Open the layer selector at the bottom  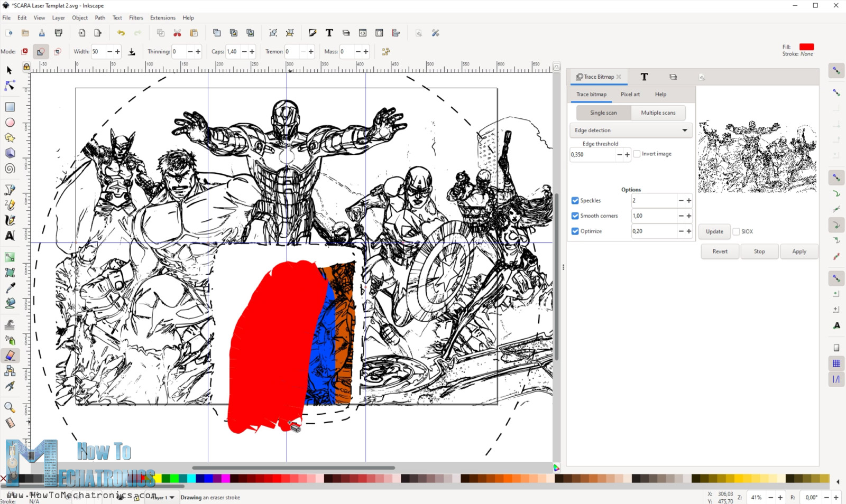click(162, 497)
